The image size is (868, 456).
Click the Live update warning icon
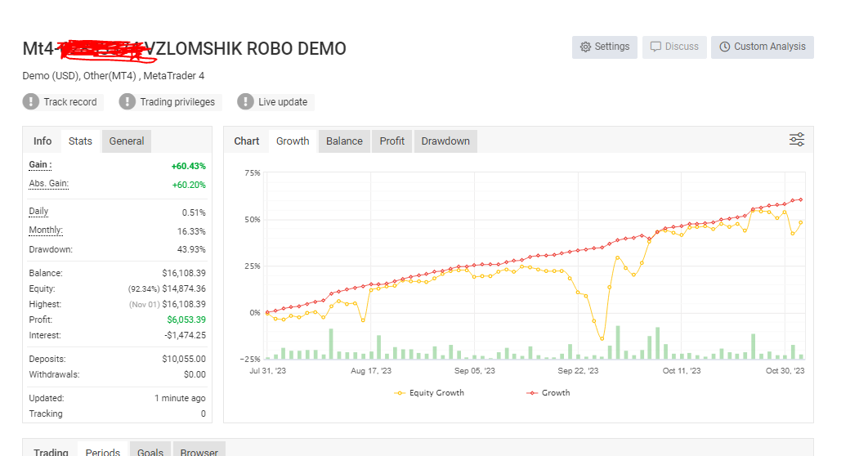pos(245,102)
